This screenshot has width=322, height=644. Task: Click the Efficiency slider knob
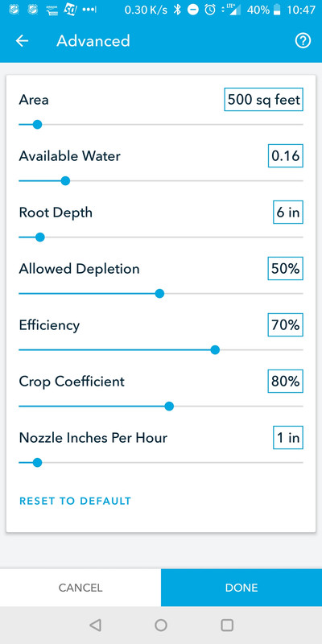click(215, 350)
